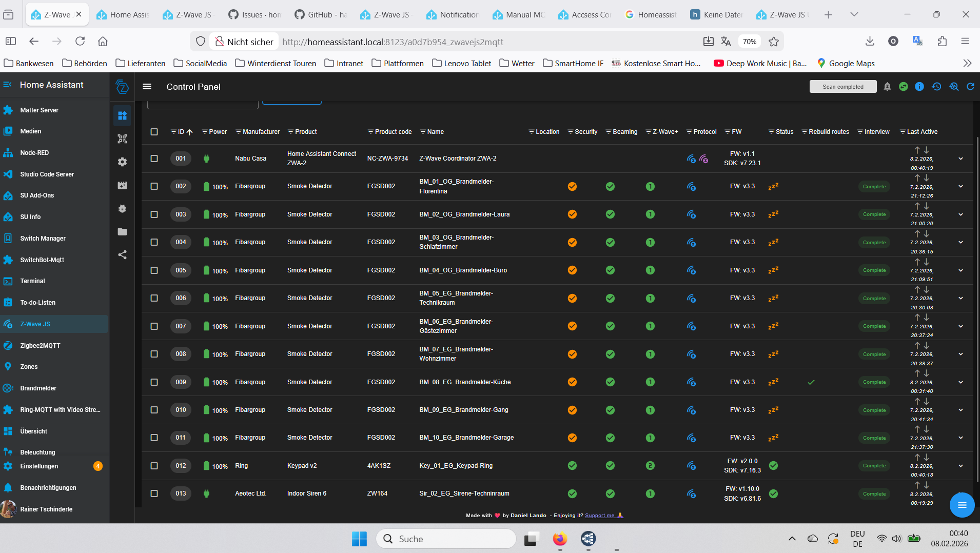This screenshot has height=553, width=980.
Task: Open the debug capture magnifier icon
Action: (954, 87)
